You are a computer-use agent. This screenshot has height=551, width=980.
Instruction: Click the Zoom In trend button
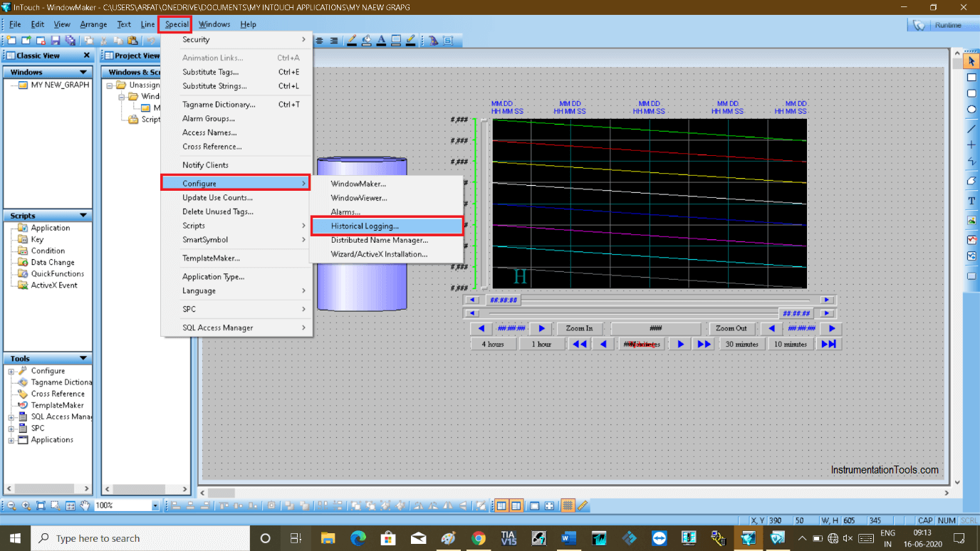coord(579,328)
